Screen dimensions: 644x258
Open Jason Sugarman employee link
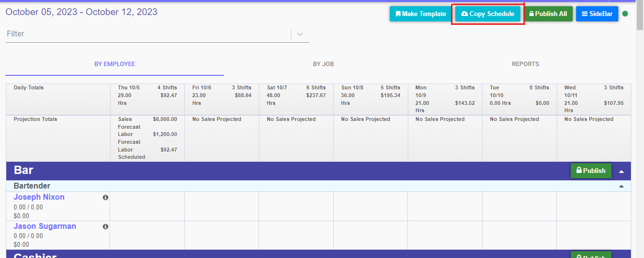pyautogui.click(x=45, y=226)
